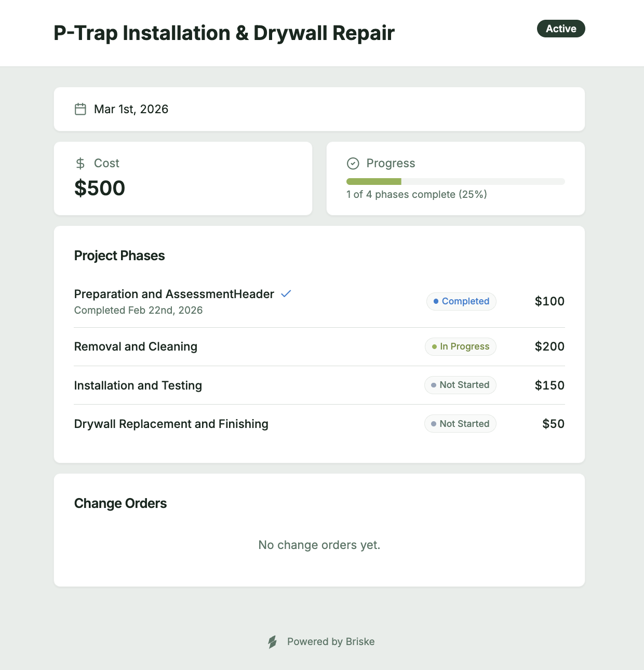
Task: Click the green dot inside In Progress badge
Action: coord(434,346)
